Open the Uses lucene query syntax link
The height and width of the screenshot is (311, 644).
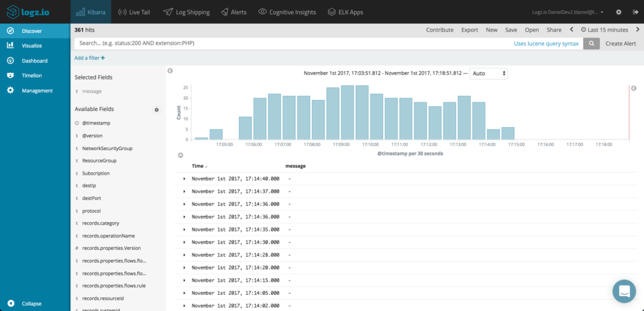pos(546,43)
